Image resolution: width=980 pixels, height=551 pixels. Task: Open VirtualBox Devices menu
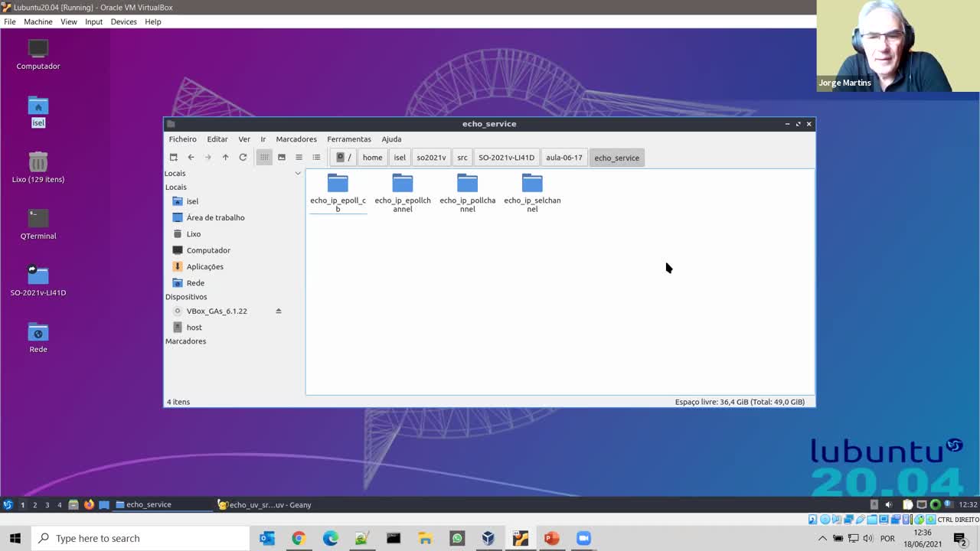tap(123, 21)
